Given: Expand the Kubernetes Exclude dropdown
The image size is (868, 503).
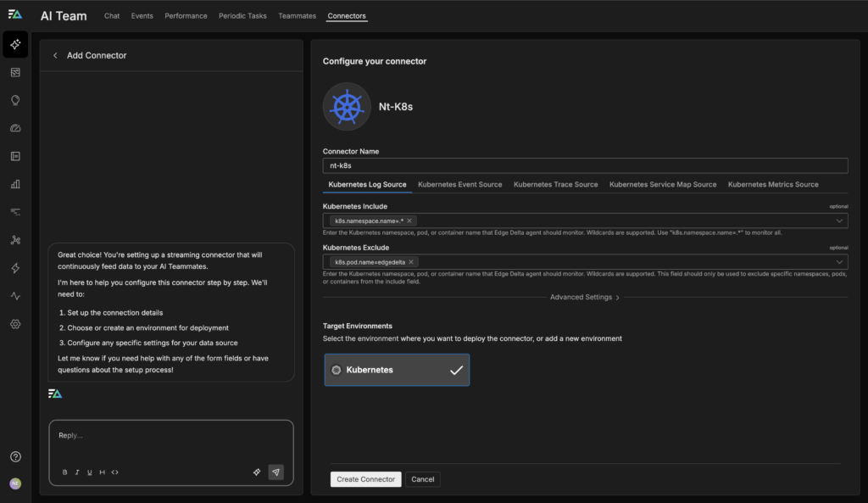Looking at the screenshot, I should (x=839, y=262).
